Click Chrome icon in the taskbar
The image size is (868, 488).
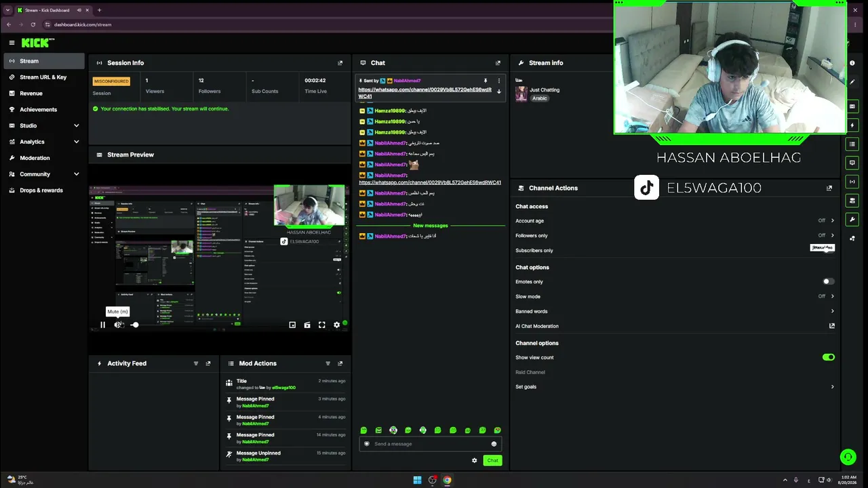click(447, 481)
